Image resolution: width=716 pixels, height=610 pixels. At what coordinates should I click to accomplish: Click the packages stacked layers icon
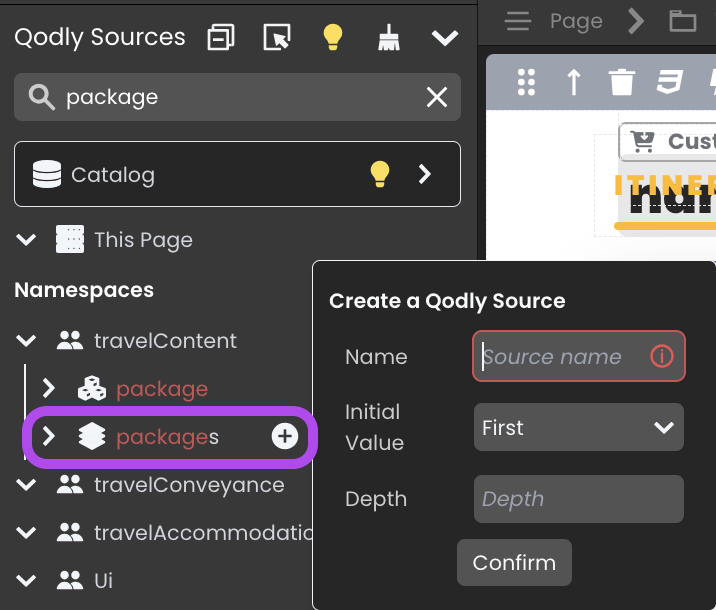tap(92, 436)
